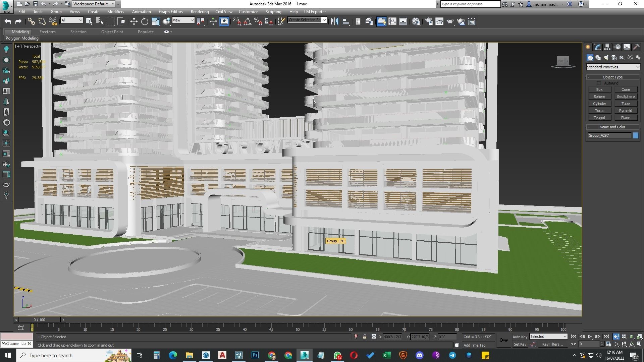The width and height of the screenshot is (644, 362).
Task: Click the object name field Group_4297
Action: click(609, 135)
